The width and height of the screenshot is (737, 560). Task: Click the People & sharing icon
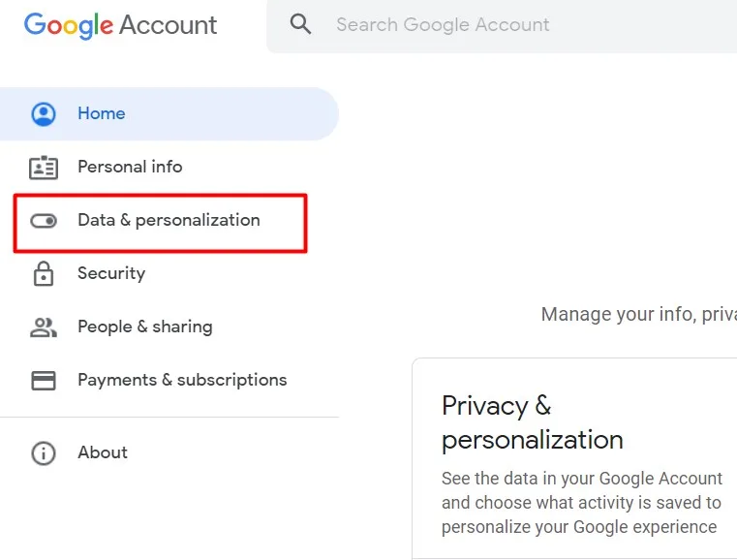(44, 327)
